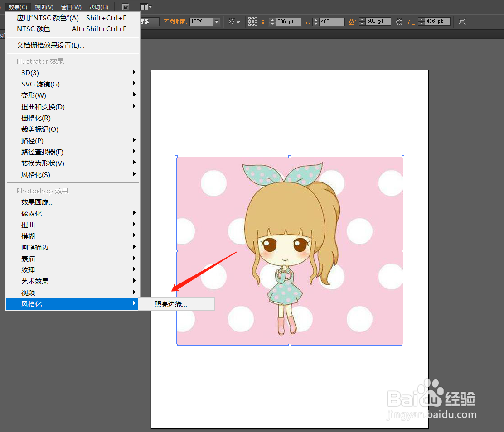Click bottom-right selection handle of image

pyautogui.click(x=403, y=345)
